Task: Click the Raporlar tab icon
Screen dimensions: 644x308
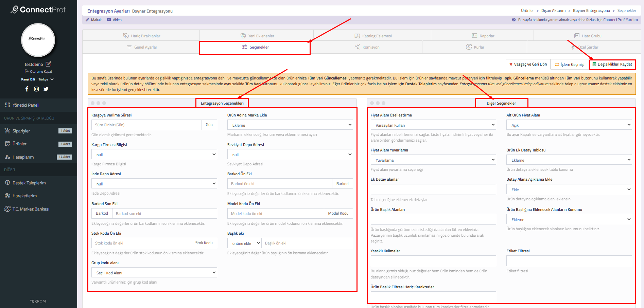Action: (x=475, y=36)
